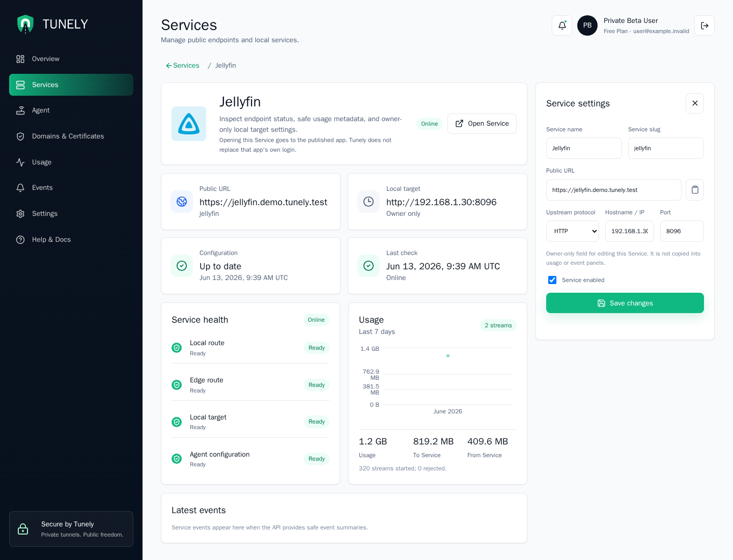Select Services in the sidebar
Viewport: 733px width, 560px height.
71,85
